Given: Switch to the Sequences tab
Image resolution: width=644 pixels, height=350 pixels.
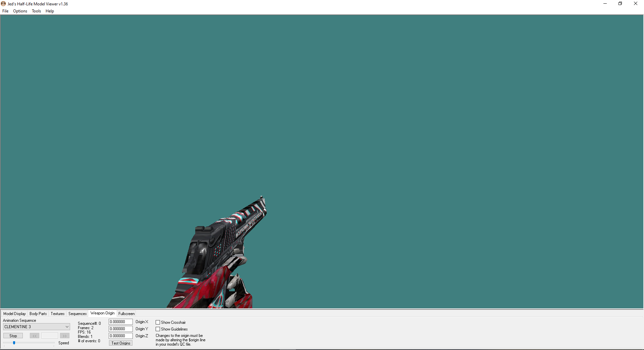Looking at the screenshot, I should click(77, 314).
